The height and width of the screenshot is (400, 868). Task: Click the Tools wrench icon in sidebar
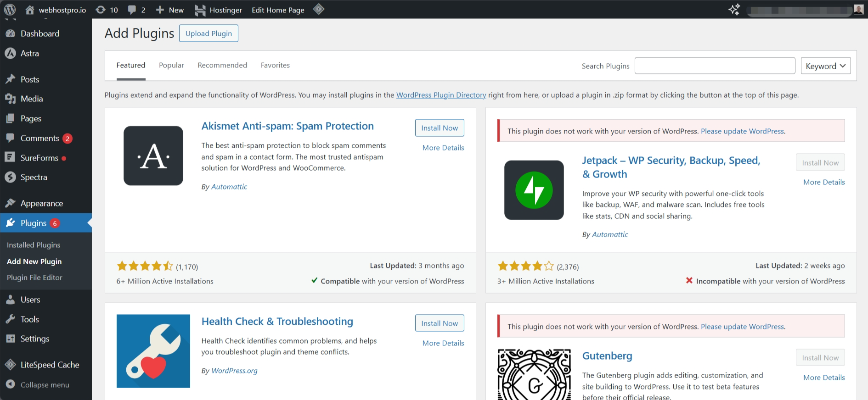coord(10,319)
